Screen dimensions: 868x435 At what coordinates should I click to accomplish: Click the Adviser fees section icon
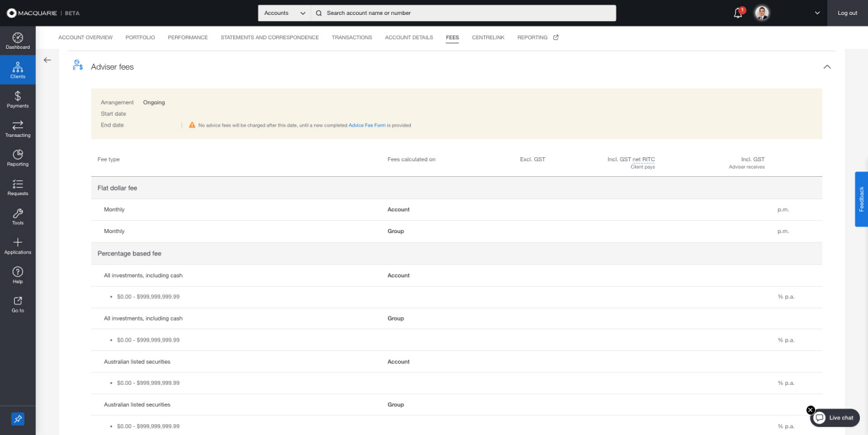(x=78, y=66)
